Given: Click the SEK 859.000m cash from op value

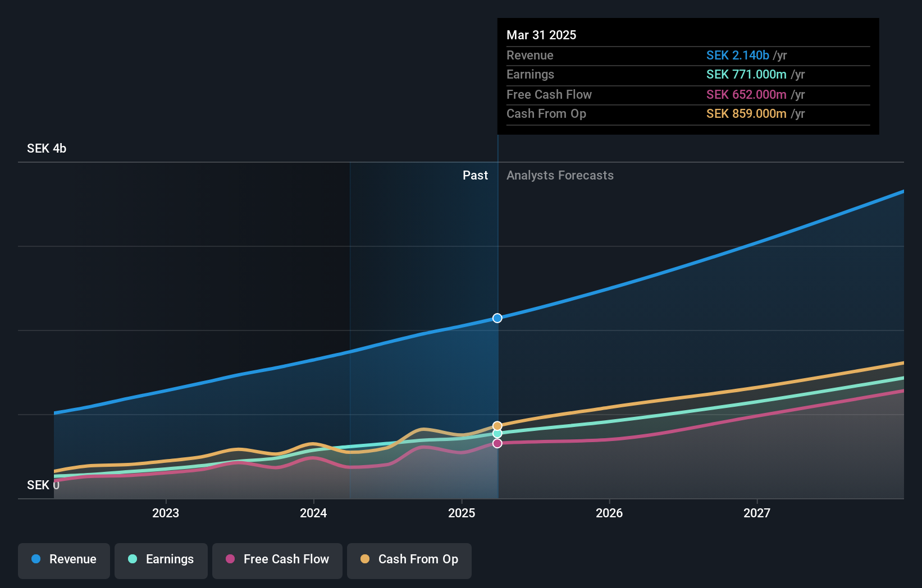Looking at the screenshot, I should [x=746, y=113].
